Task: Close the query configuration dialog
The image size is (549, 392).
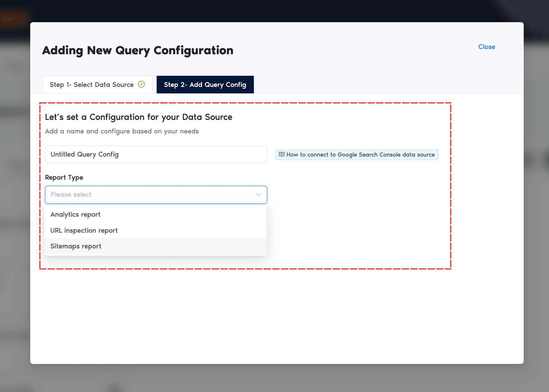Action: pyautogui.click(x=486, y=47)
